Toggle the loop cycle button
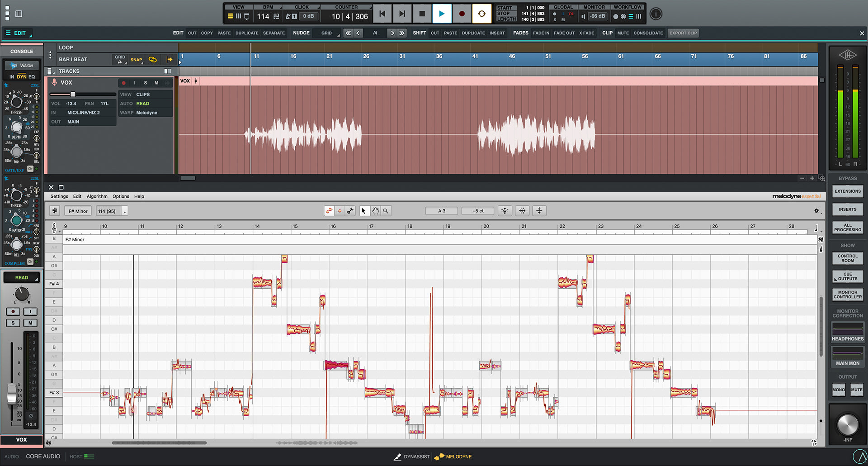 click(481, 14)
